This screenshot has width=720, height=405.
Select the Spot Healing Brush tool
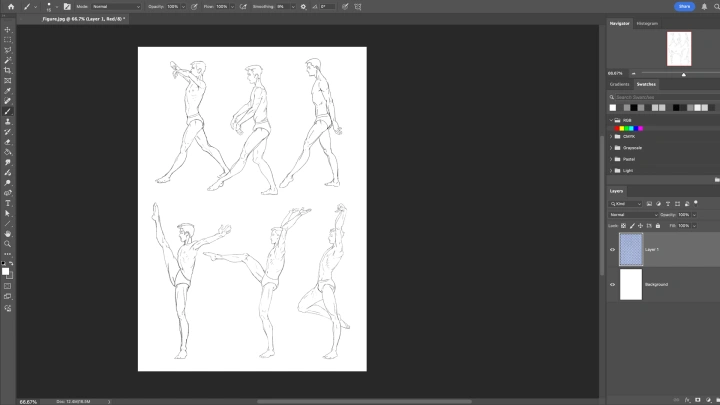coord(7,101)
